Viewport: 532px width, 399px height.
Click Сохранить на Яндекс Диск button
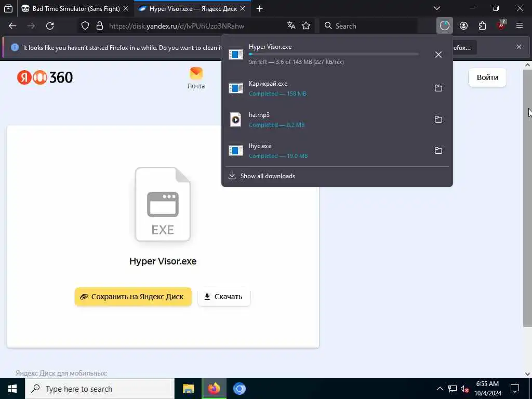133,297
